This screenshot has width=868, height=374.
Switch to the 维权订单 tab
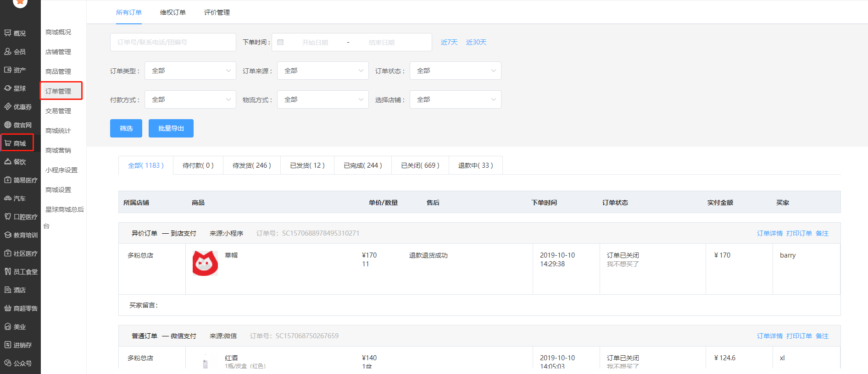pyautogui.click(x=172, y=12)
